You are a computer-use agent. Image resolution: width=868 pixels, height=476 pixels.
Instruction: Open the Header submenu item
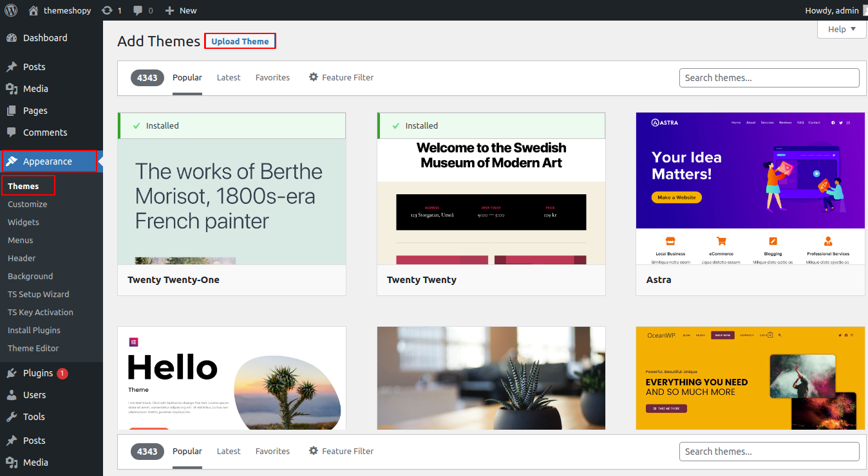(22, 258)
